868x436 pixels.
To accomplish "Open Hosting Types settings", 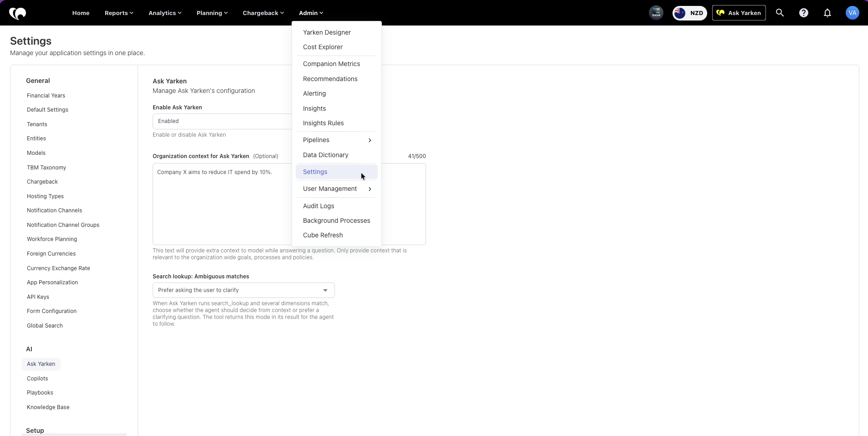I will coord(45,196).
